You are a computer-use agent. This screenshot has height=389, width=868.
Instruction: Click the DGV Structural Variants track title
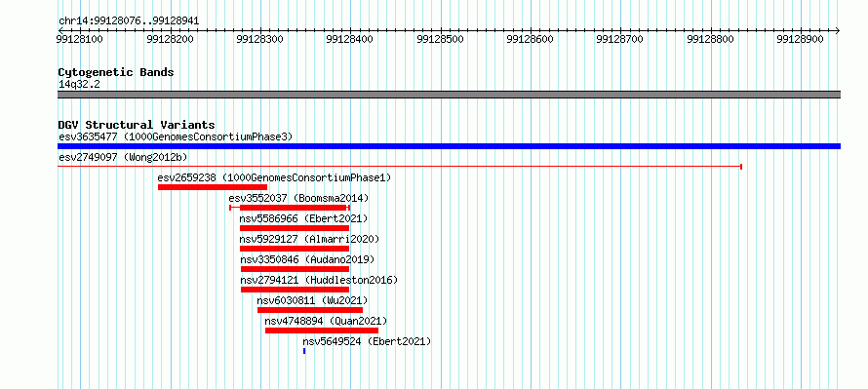pyautogui.click(x=137, y=125)
